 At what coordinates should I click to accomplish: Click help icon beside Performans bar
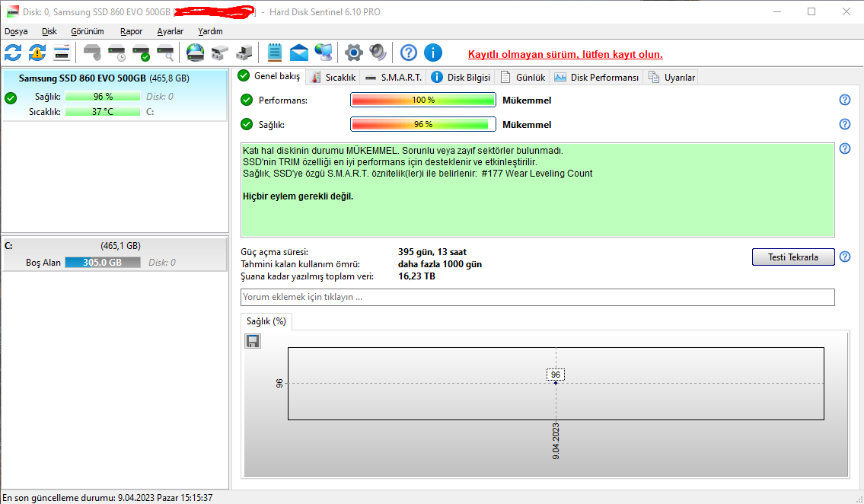click(x=845, y=100)
